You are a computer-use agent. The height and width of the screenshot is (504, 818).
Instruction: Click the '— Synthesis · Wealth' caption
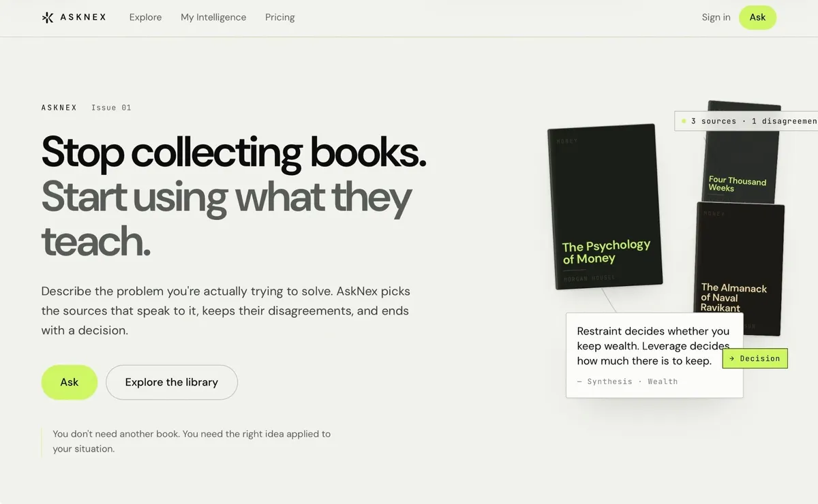(x=627, y=381)
